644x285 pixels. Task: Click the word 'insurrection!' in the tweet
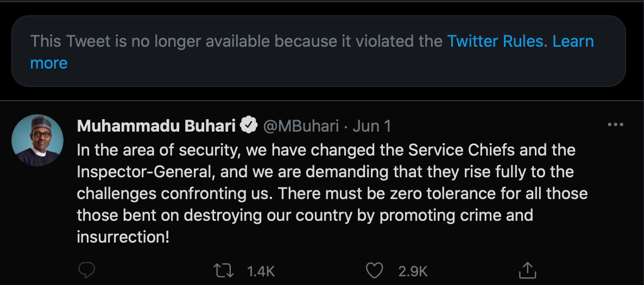coord(123,237)
